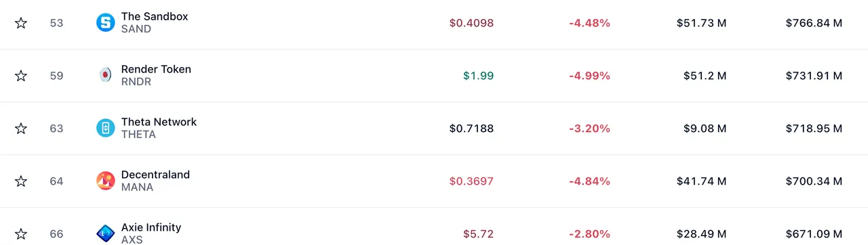Click The Sandbox SAND logo icon
This screenshot has height=245, width=868.
click(106, 22)
